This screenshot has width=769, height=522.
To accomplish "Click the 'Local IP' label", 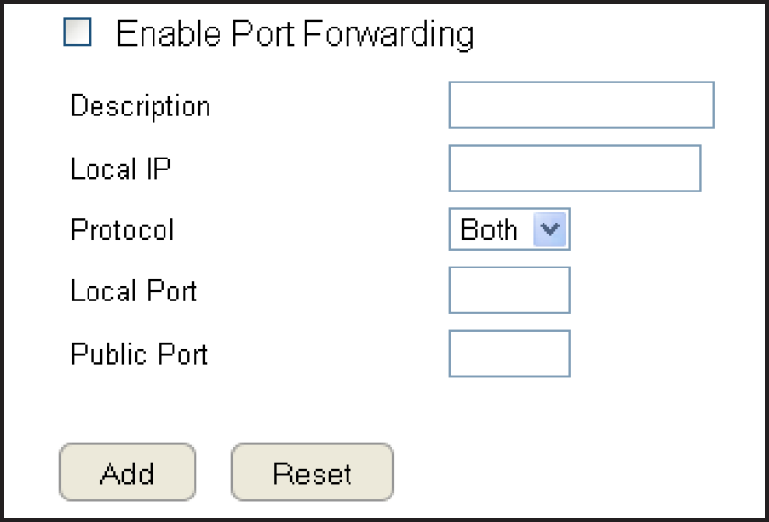I will pyautogui.click(x=121, y=168).
